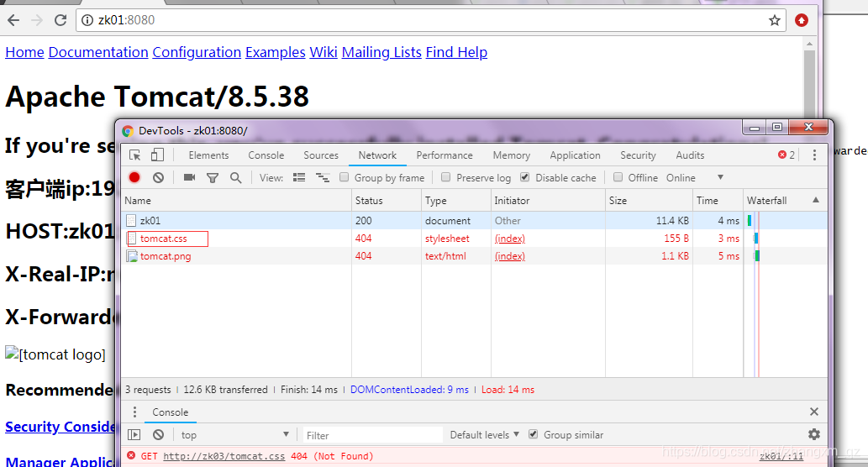Clear the network log
This screenshot has height=467, width=868.
click(x=158, y=177)
